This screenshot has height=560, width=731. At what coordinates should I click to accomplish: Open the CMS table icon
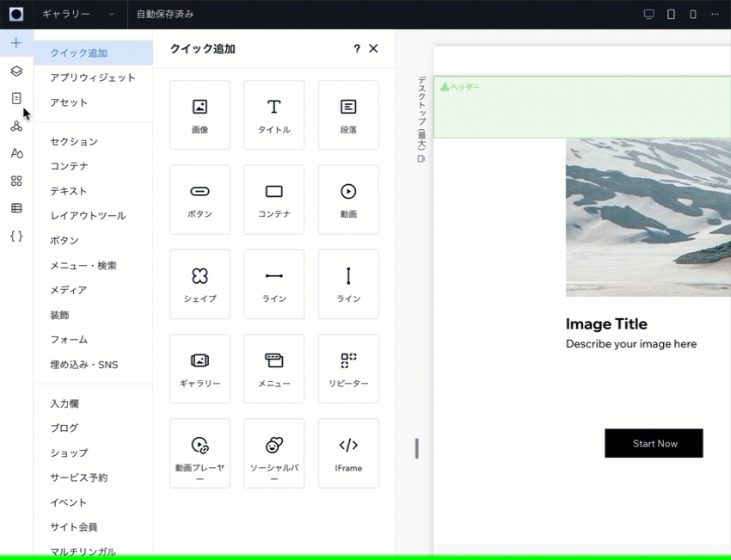point(16,208)
